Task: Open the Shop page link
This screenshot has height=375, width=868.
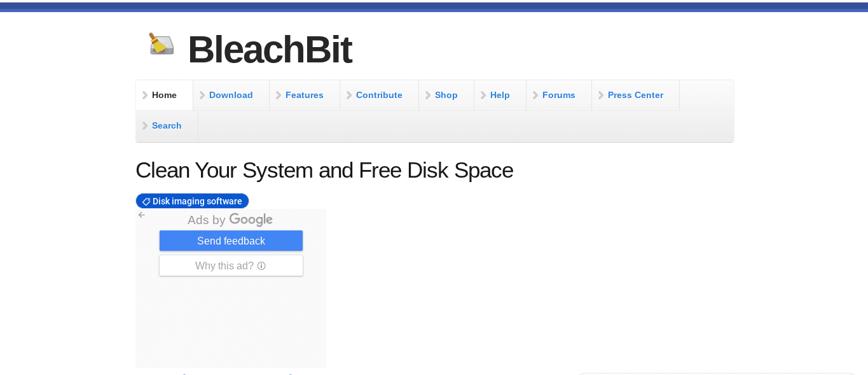Action: click(x=446, y=94)
